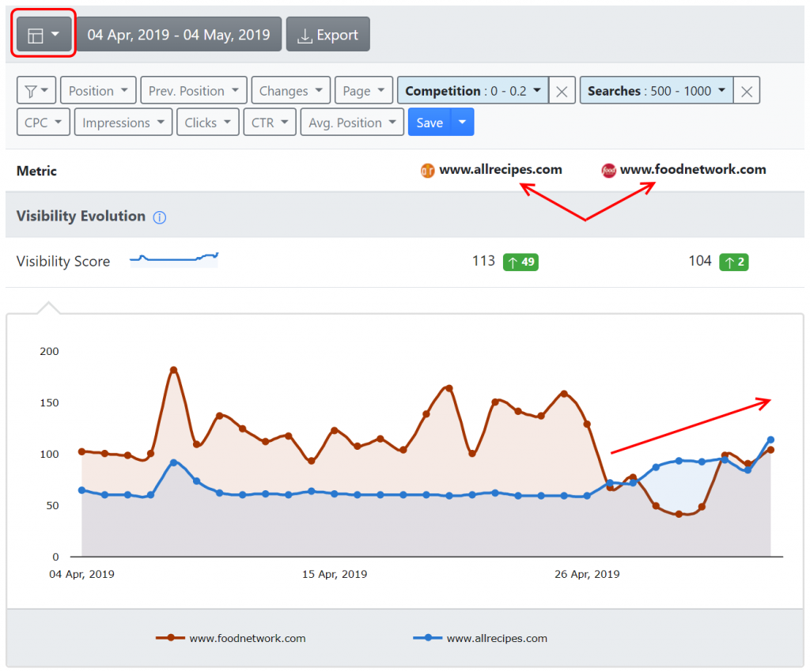Click the Metric column header
Image resolution: width=810 pixels, height=672 pixels.
36,171
